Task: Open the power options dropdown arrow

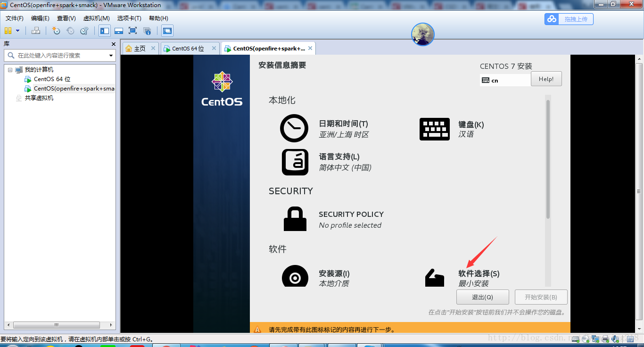Action: [18, 31]
